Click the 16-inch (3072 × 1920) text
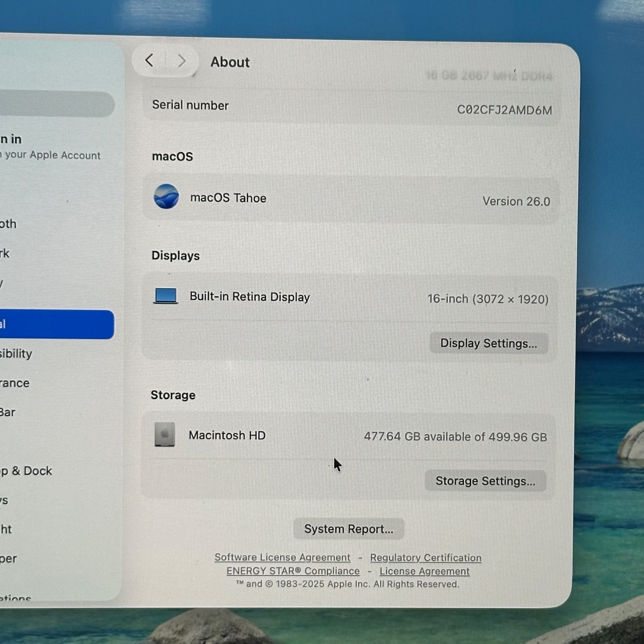 [x=488, y=299]
